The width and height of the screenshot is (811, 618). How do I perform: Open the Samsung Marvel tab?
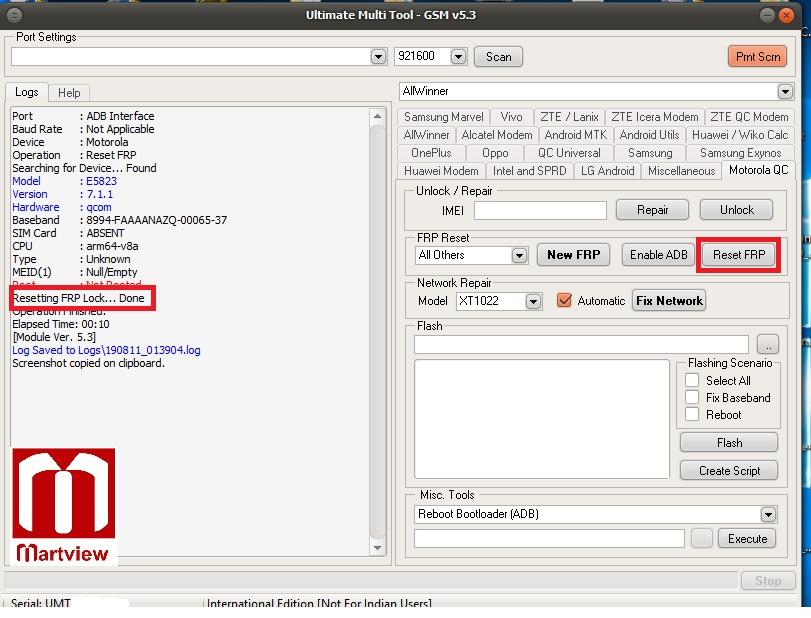click(x=444, y=117)
